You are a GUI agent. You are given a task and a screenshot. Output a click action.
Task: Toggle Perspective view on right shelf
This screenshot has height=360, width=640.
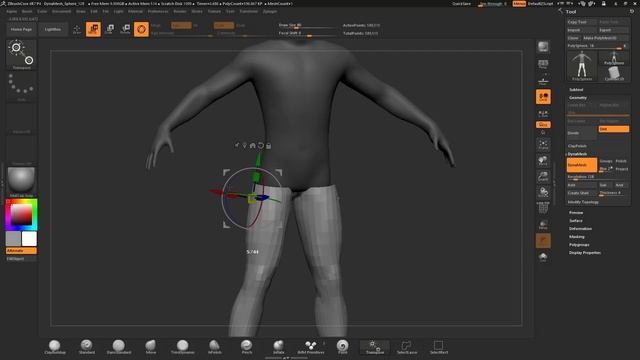point(543,64)
